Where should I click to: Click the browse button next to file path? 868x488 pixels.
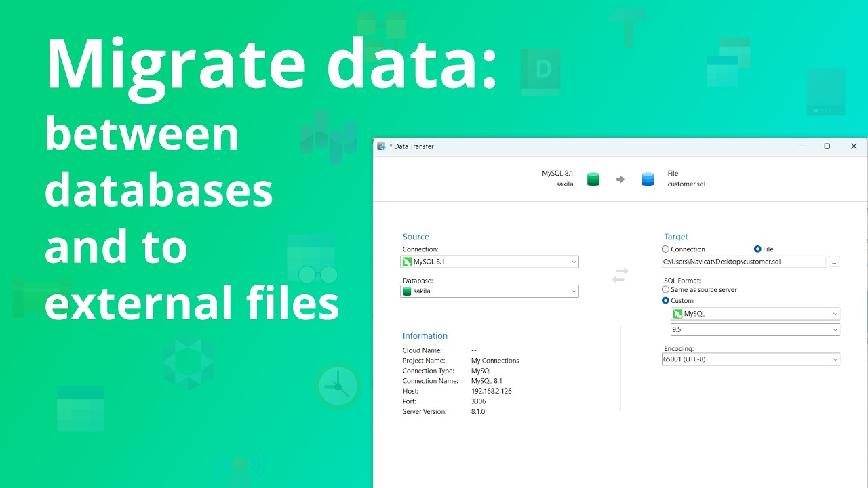[x=834, y=262]
